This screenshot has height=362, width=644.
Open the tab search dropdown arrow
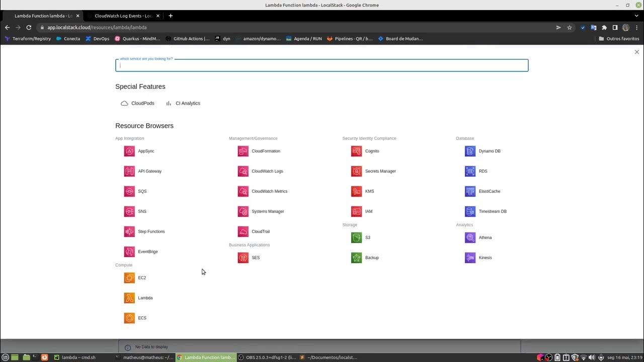pyautogui.click(x=636, y=16)
